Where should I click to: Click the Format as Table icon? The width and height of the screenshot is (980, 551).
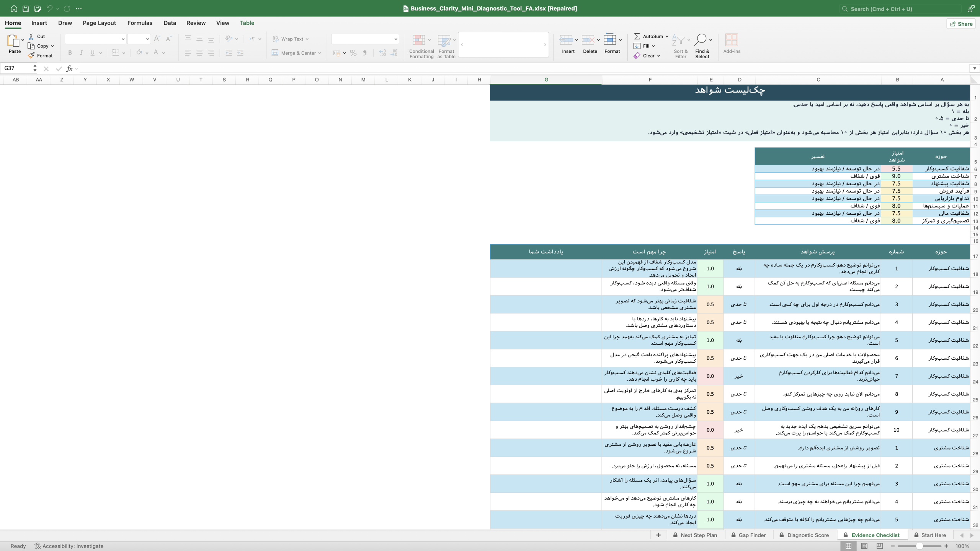coord(444,40)
